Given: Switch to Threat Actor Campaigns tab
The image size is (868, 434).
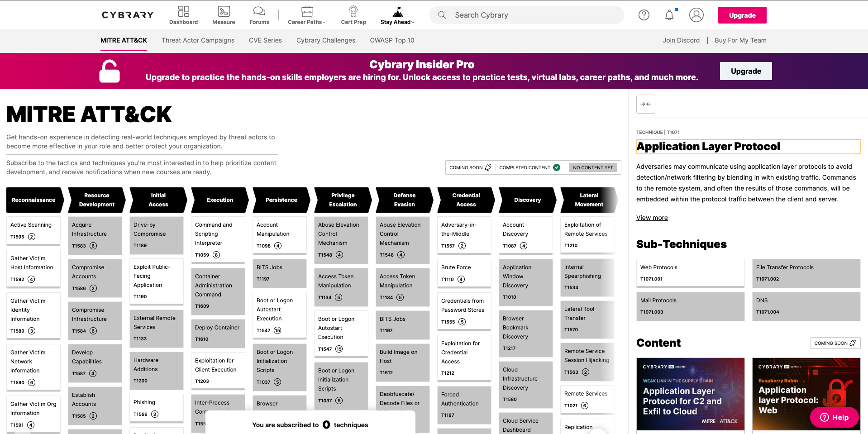Looking at the screenshot, I should [x=198, y=40].
